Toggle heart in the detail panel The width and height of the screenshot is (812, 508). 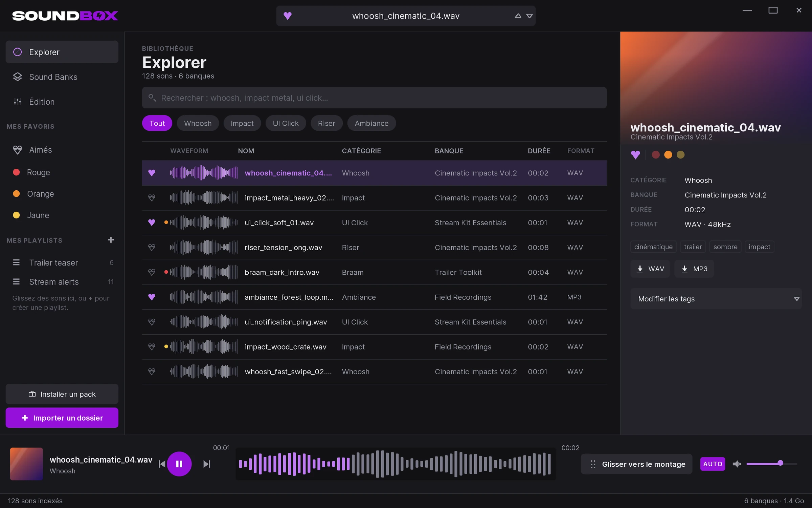(x=635, y=155)
